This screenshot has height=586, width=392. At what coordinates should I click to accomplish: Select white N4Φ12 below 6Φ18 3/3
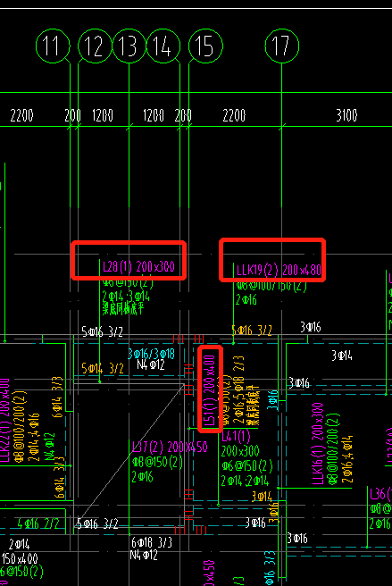pos(144,555)
